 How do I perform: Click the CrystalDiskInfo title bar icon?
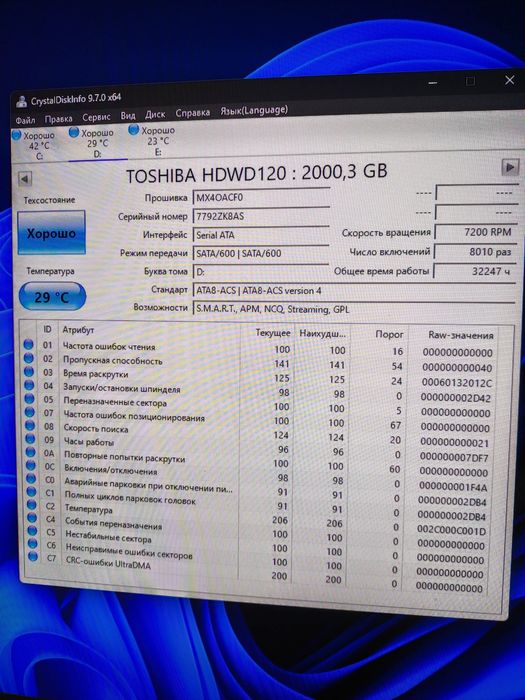tap(21, 102)
